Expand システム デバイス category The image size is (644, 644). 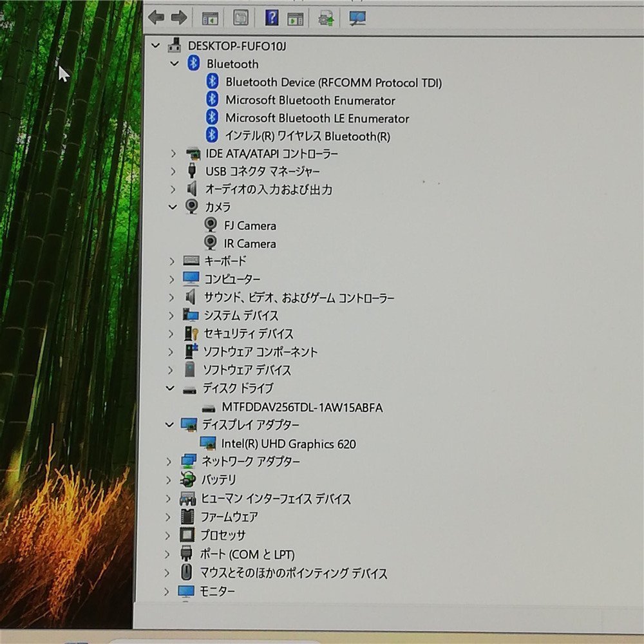pos(171,316)
